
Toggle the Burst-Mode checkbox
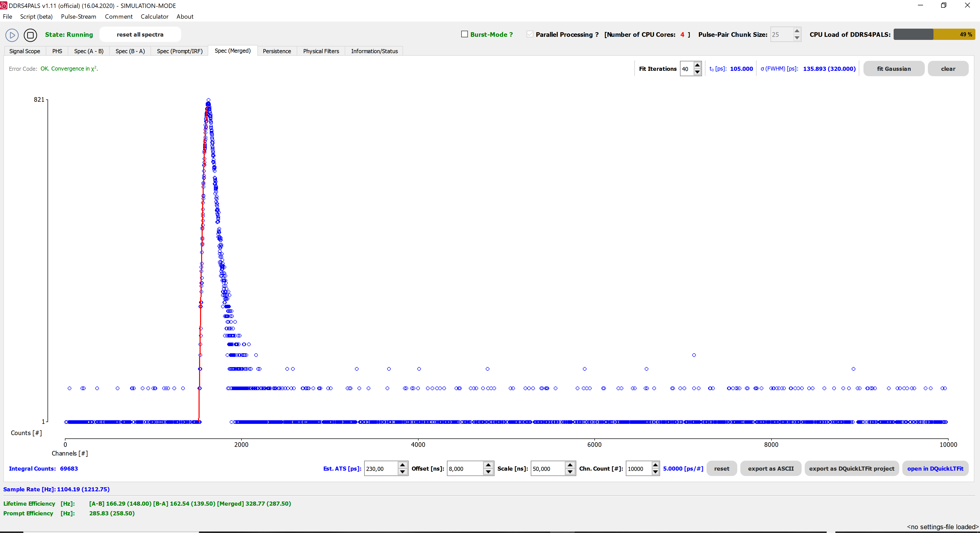[x=465, y=34]
